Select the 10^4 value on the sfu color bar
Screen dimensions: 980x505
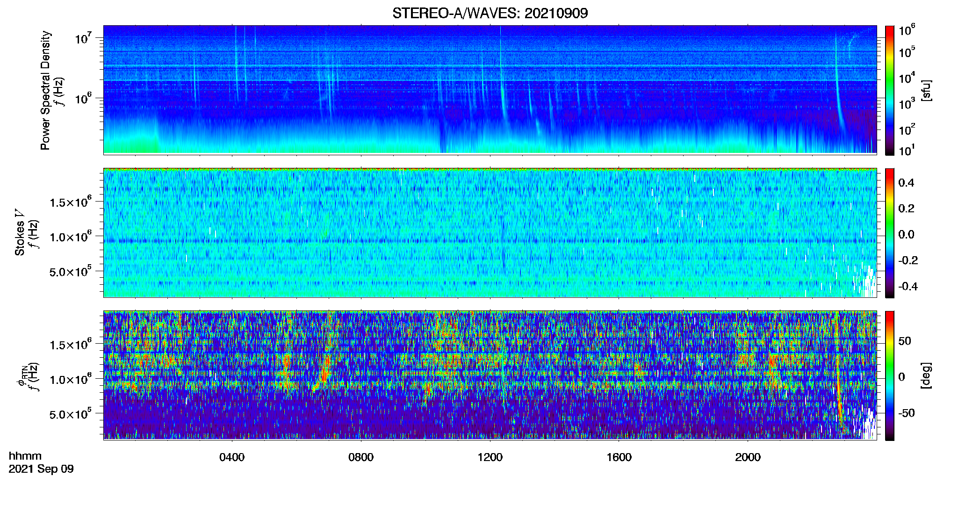[x=907, y=78]
